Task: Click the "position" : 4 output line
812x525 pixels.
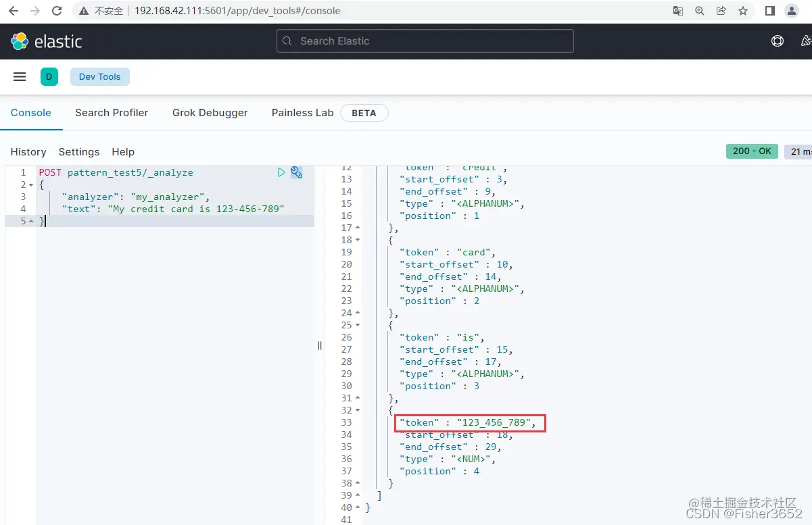Action: tap(439, 472)
